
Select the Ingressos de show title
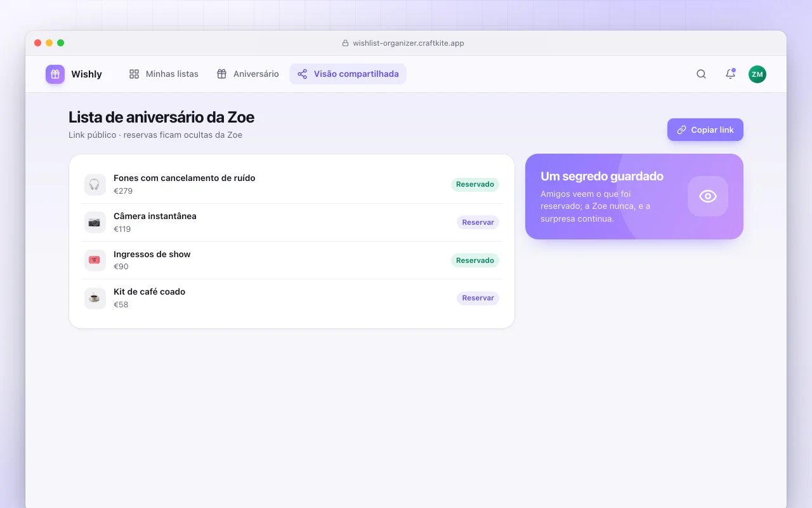click(x=152, y=254)
